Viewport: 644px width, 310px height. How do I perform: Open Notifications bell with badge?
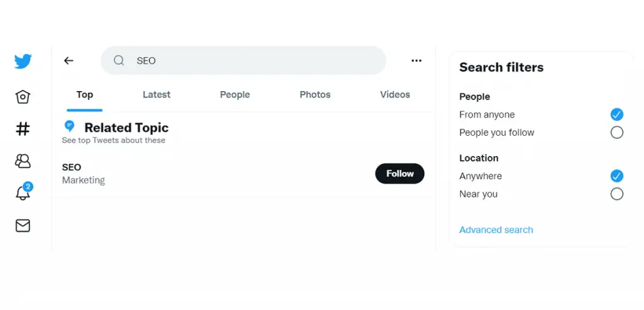23,192
